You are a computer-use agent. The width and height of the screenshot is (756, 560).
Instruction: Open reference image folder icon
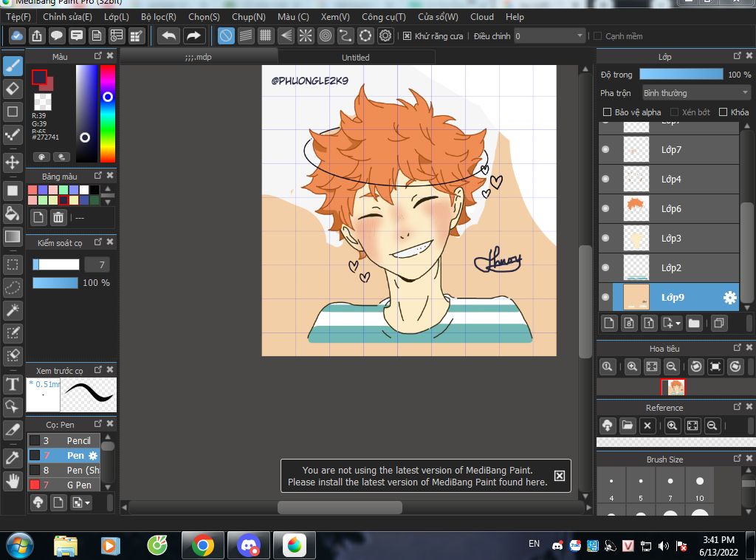pyautogui.click(x=628, y=426)
